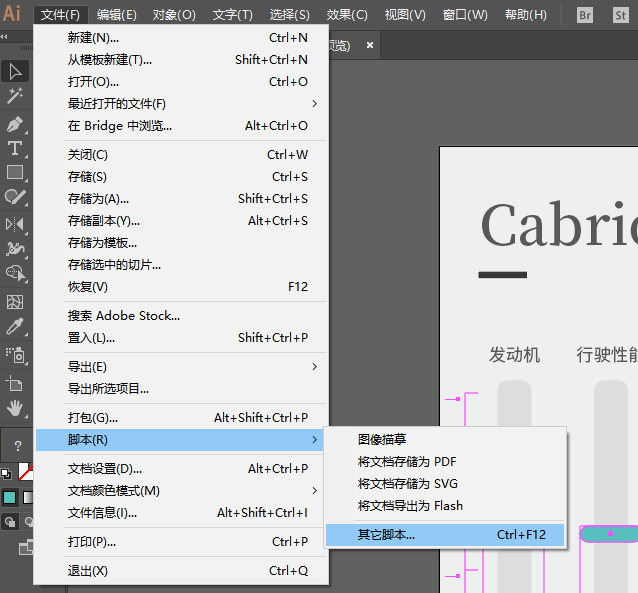
Task: Expand 最近打开的文件(F) submenu
Action: point(181,104)
